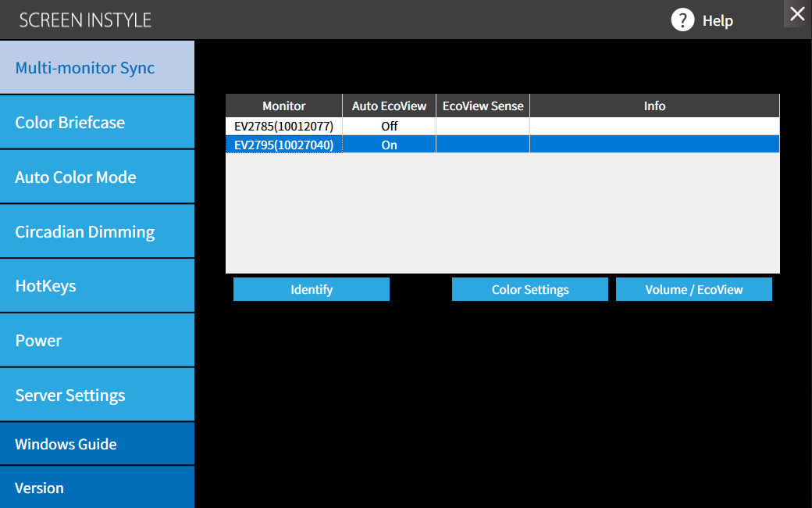Screen dimensions: 812x508
Task: Open the Power section
Action: point(98,340)
